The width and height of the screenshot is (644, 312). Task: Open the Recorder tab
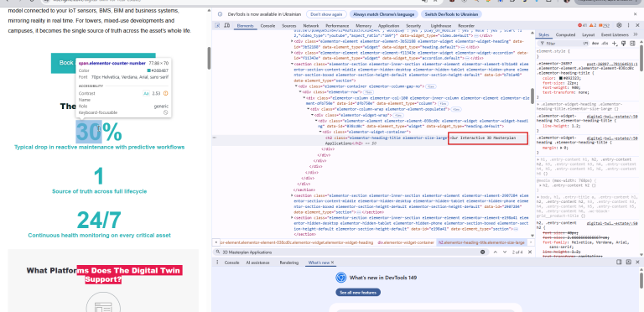coord(466,26)
